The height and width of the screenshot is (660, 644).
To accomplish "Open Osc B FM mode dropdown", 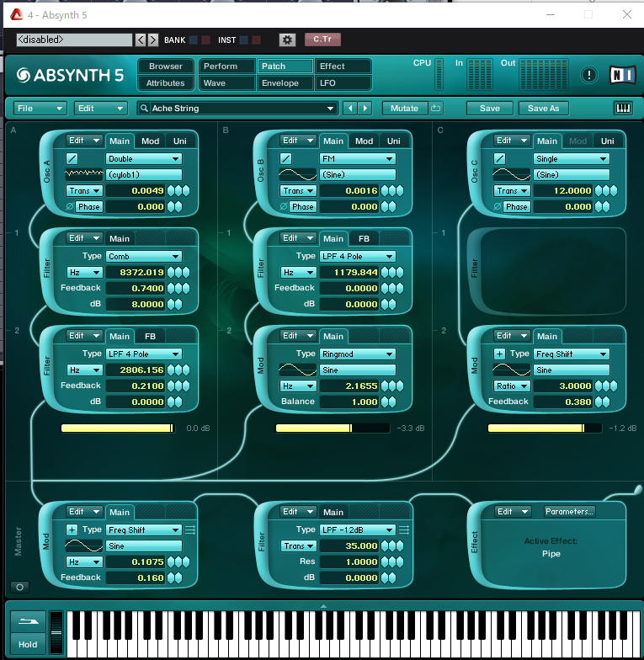I will 358,158.
